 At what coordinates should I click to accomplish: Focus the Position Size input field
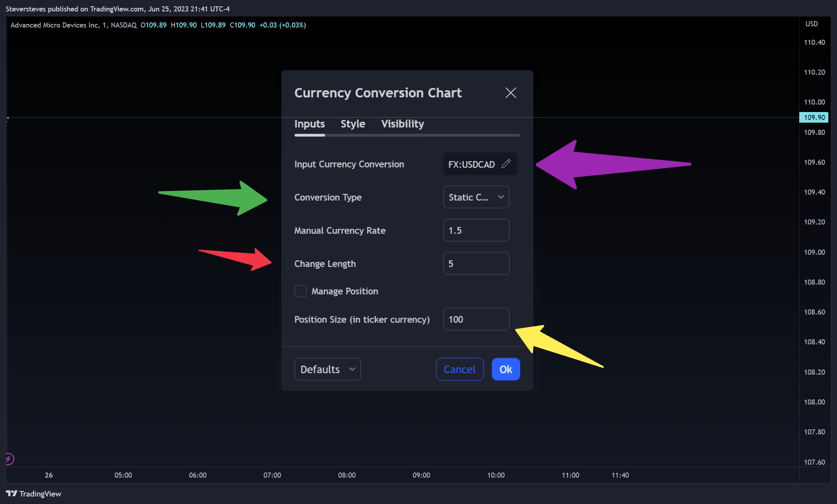coord(476,319)
